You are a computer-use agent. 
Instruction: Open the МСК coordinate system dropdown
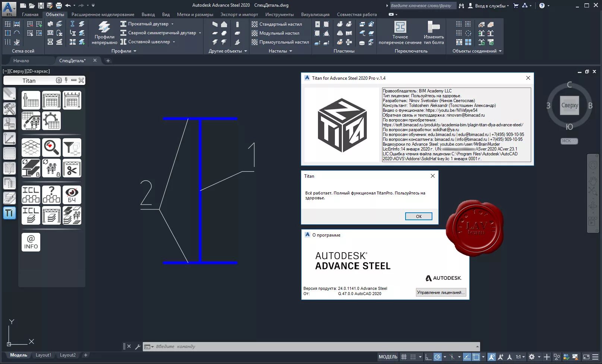pos(569,141)
